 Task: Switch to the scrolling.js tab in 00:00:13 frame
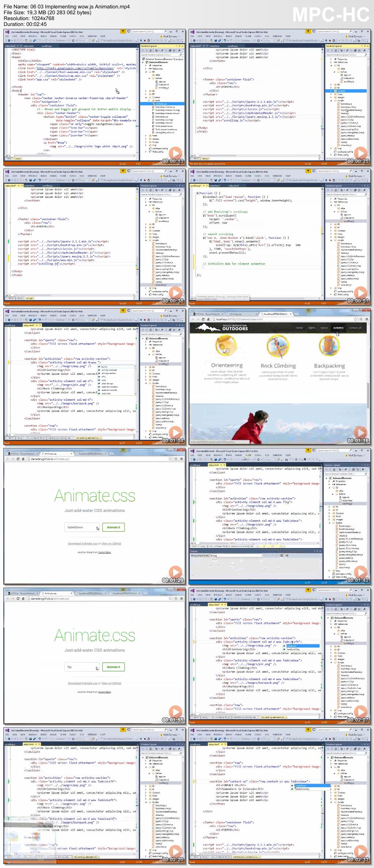click(x=47, y=46)
